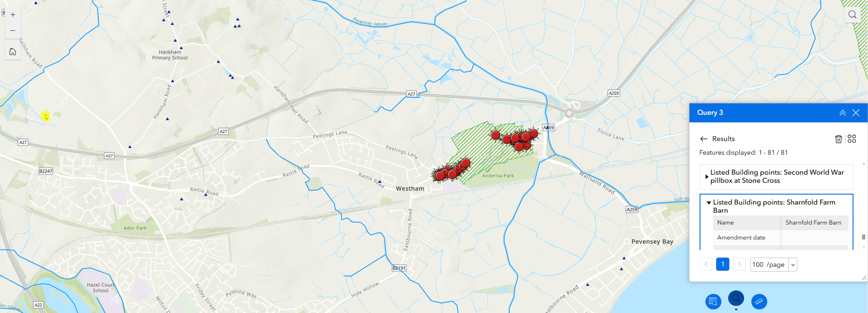Return map to home extent
868x313 pixels.
[x=13, y=52]
